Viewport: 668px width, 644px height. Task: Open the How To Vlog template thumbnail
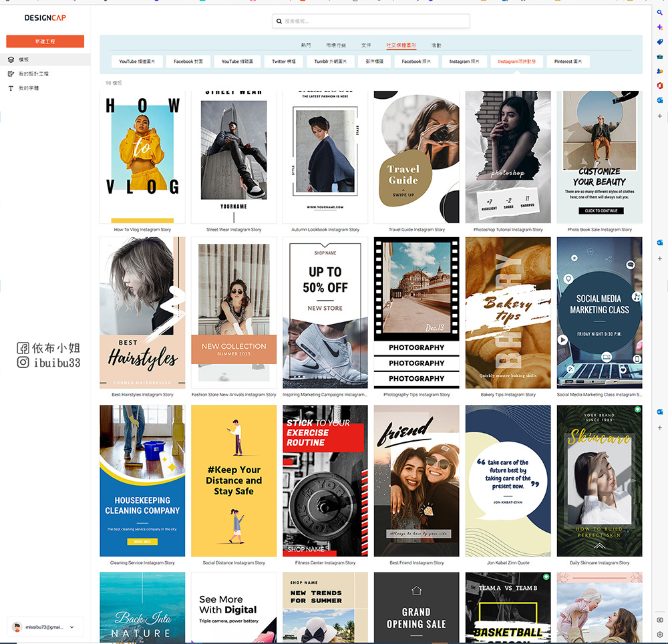142,157
